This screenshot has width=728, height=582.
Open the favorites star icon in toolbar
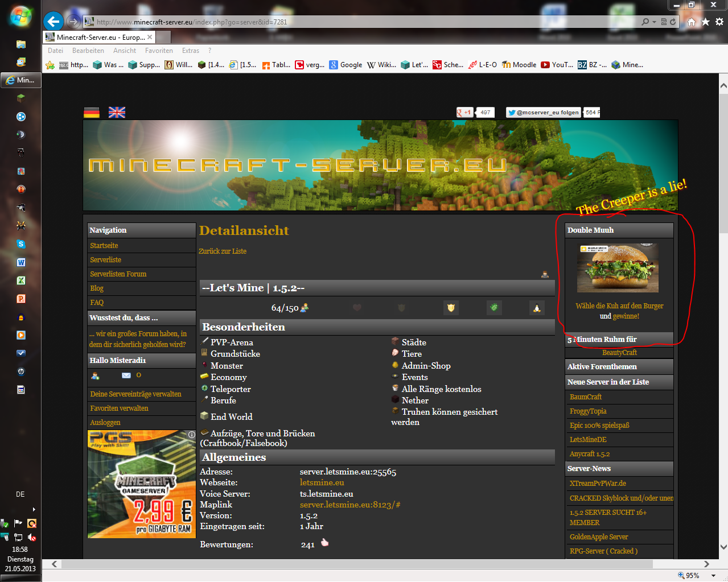(x=705, y=22)
